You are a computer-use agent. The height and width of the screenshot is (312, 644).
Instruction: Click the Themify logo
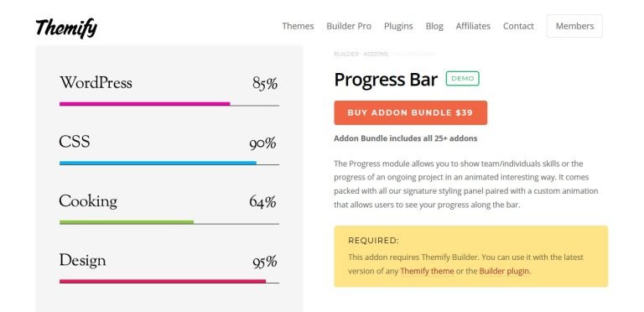[66, 28]
